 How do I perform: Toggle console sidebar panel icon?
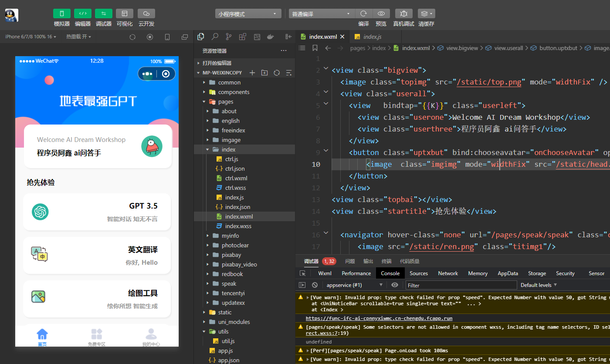pos(302,285)
